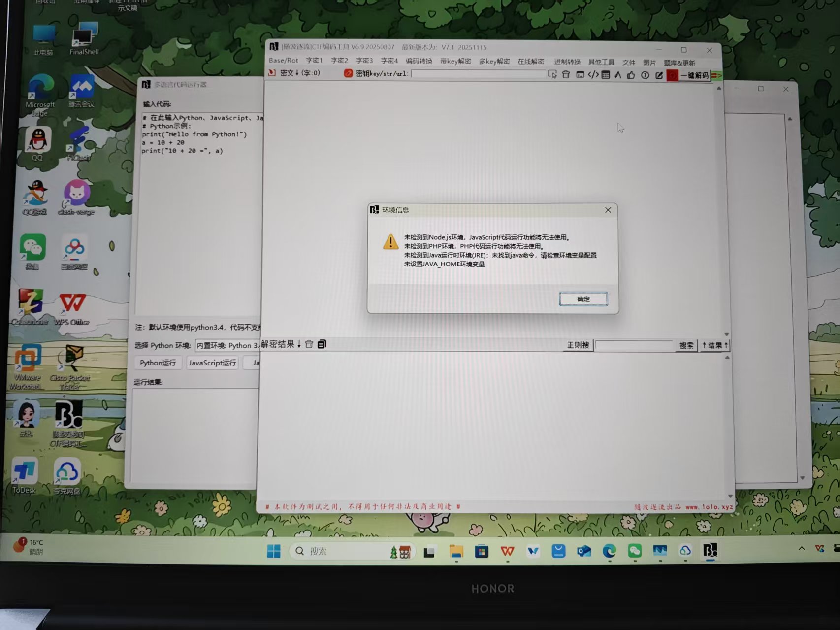Viewport: 840px width, 630px height.
Task: Click the copy icon beside 解密结果
Action: pos(322,344)
